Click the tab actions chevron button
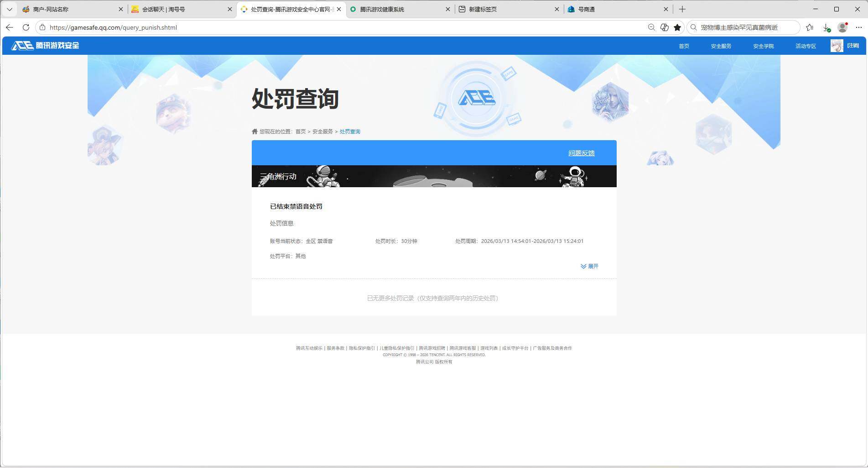This screenshot has width=868, height=468. pyautogui.click(x=9, y=9)
